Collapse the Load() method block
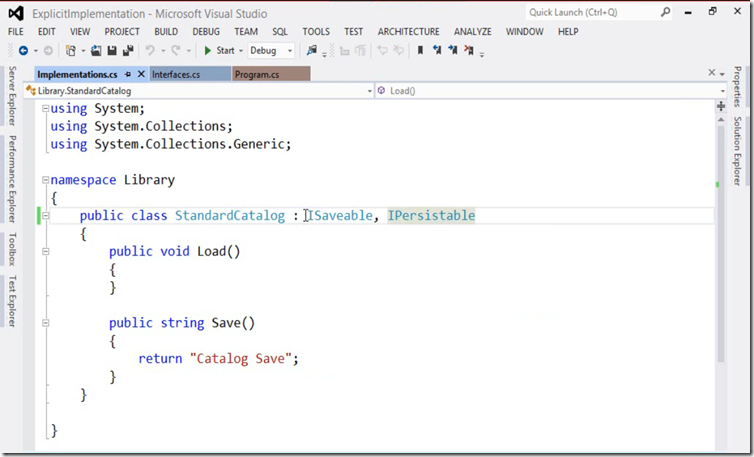Screen dimensions: 754x457 [45, 251]
